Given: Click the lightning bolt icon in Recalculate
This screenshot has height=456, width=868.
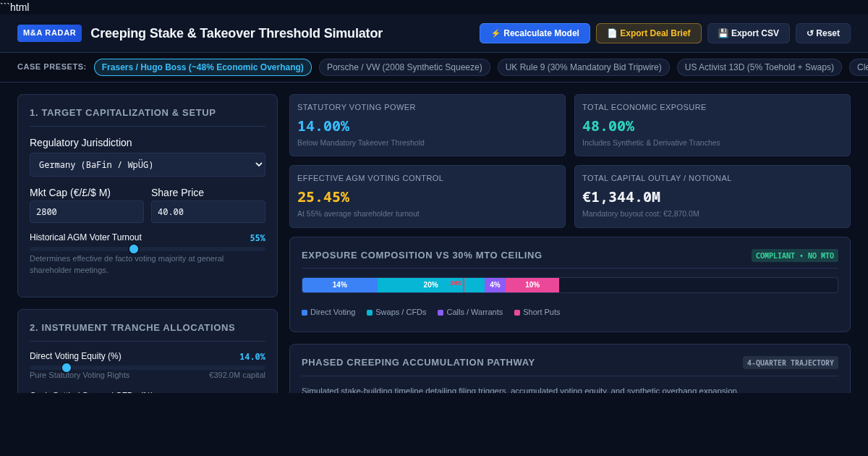Looking at the screenshot, I should [495, 33].
